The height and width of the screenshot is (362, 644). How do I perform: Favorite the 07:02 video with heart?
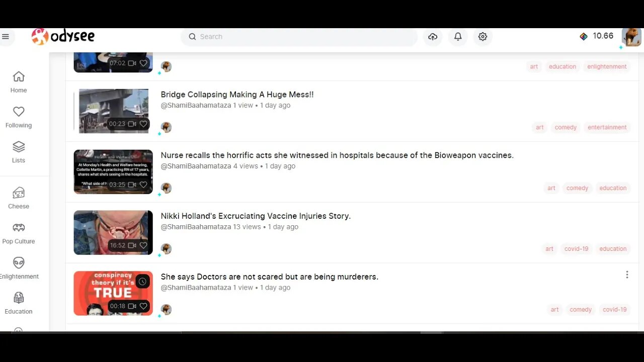coord(143,63)
